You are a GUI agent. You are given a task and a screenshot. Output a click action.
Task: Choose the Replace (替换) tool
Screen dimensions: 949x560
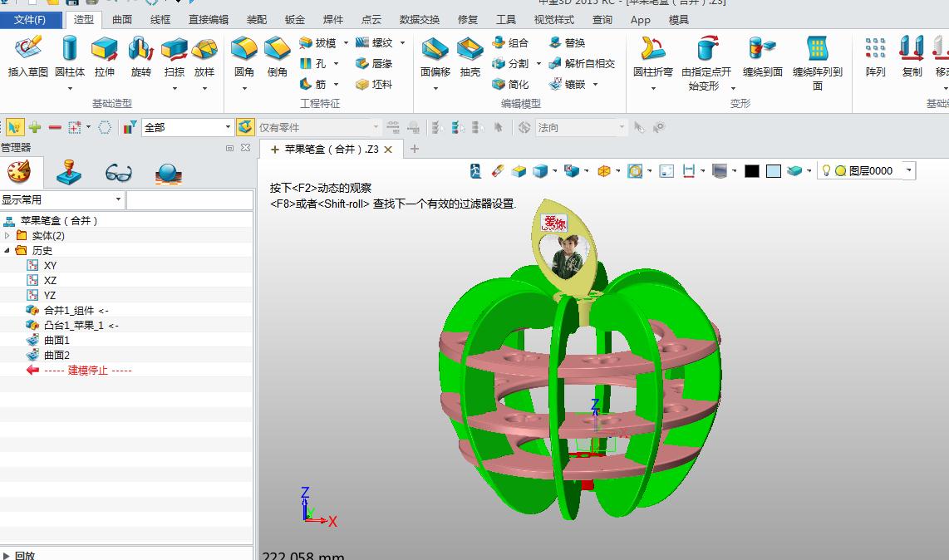pos(567,43)
